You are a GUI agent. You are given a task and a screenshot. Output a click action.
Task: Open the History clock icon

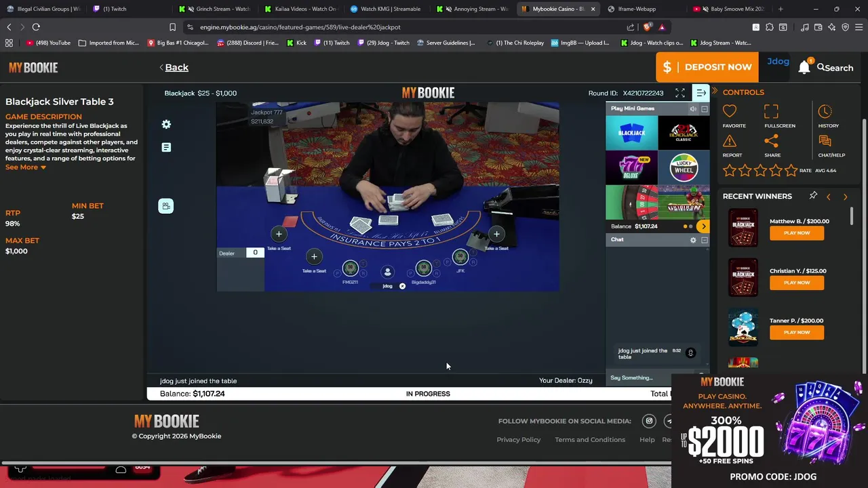click(x=825, y=111)
